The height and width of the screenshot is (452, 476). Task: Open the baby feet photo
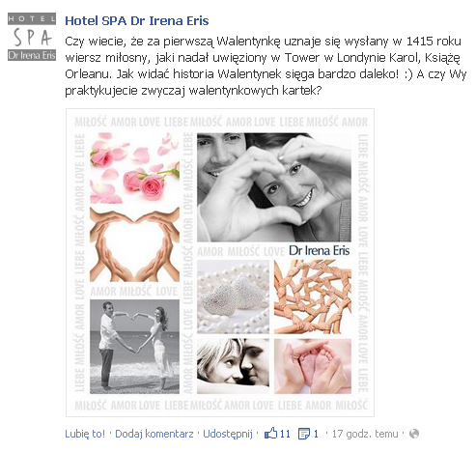click(313, 366)
